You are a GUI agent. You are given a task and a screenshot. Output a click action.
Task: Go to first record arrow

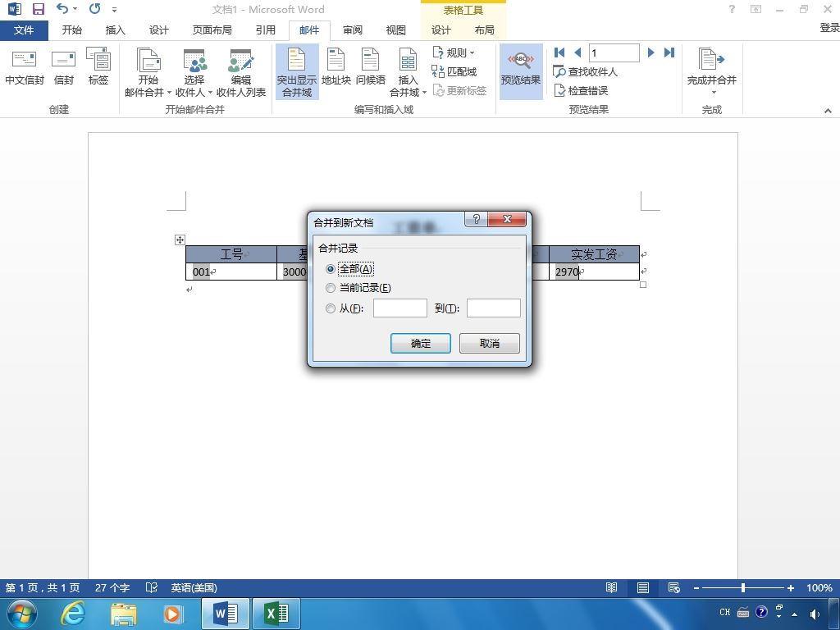point(559,52)
